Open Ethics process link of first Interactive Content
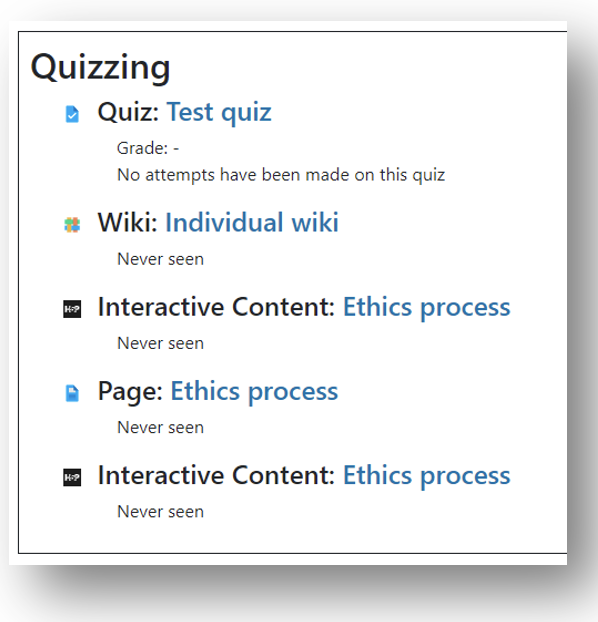 [x=427, y=307]
